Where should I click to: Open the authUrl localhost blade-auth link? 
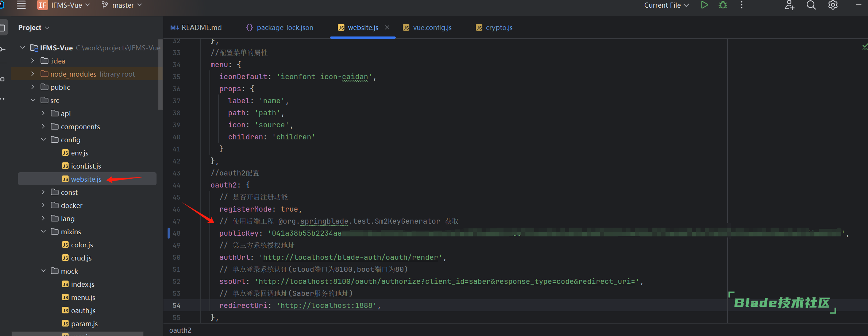pos(350,257)
